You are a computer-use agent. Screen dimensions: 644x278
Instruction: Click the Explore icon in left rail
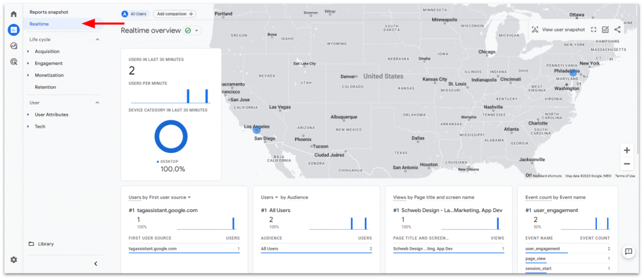(x=13, y=46)
